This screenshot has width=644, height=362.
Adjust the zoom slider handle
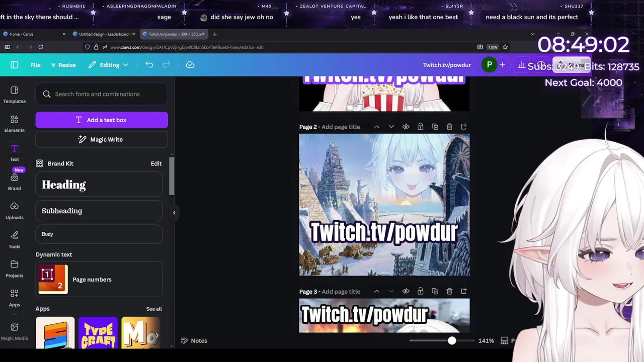click(x=452, y=341)
